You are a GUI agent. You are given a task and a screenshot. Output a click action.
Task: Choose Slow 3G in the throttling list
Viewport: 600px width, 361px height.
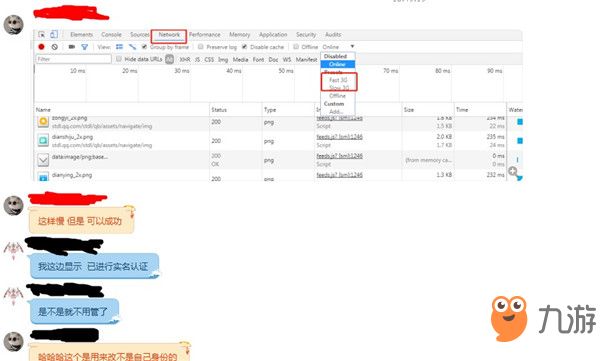coord(339,88)
